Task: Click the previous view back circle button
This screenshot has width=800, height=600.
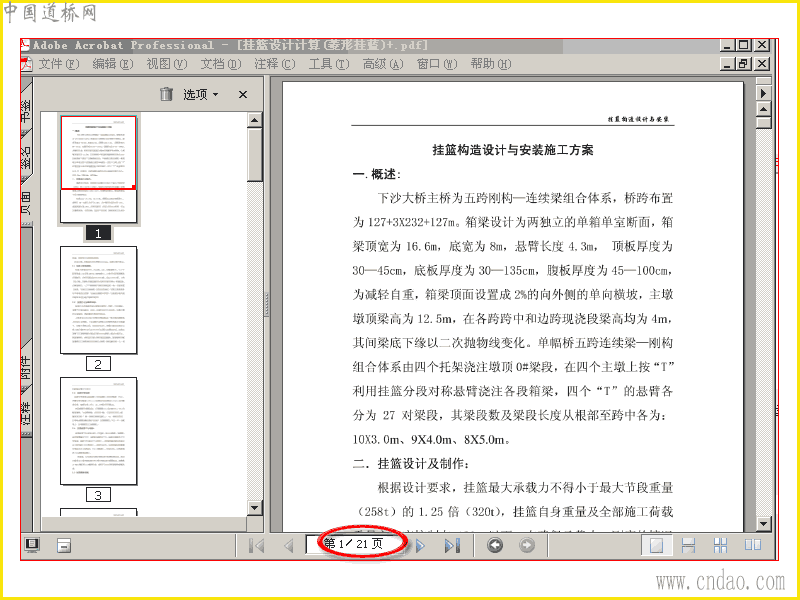Action: point(494,545)
